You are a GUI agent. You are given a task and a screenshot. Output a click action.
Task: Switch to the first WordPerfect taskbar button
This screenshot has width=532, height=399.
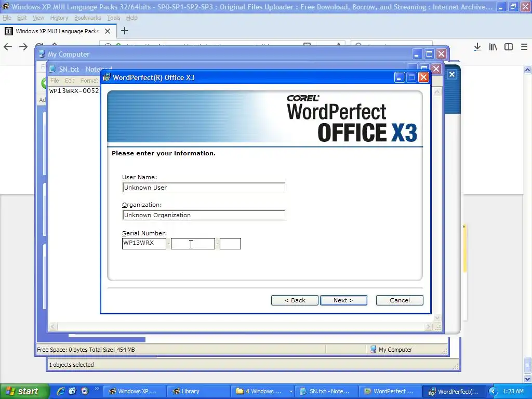coord(390,391)
